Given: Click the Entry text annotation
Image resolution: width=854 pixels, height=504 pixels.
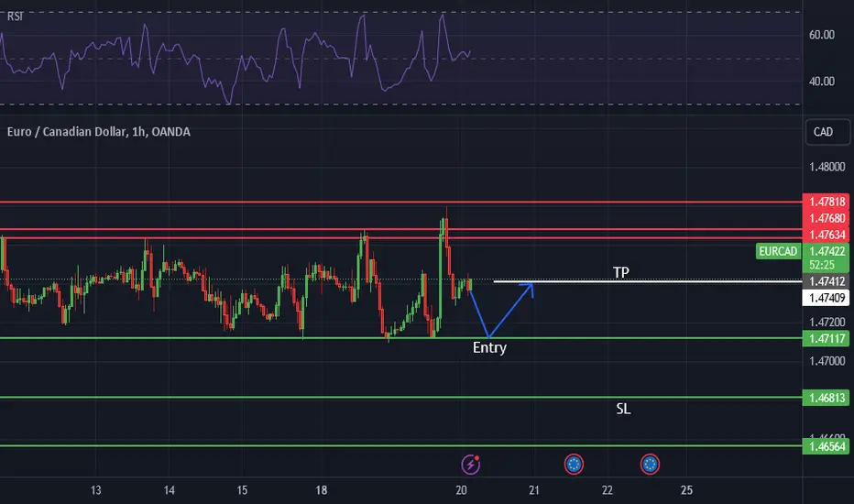Looking at the screenshot, I should [x=489, y=347].
